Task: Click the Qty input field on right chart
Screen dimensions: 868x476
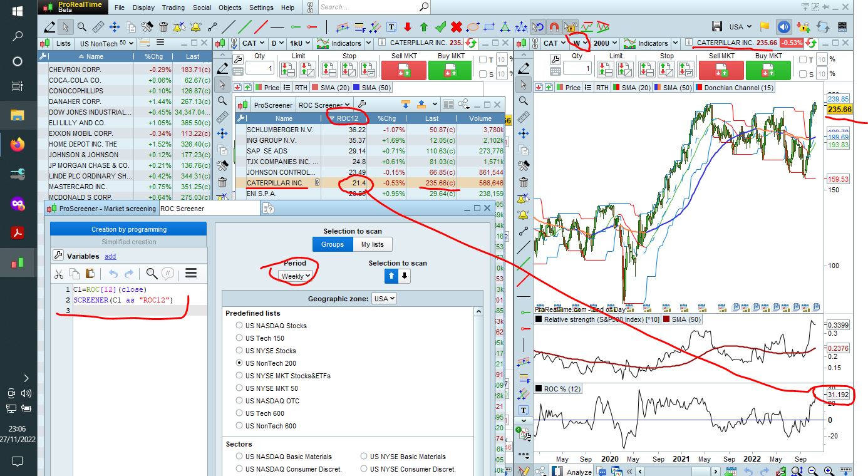Action: coord(577,68)
